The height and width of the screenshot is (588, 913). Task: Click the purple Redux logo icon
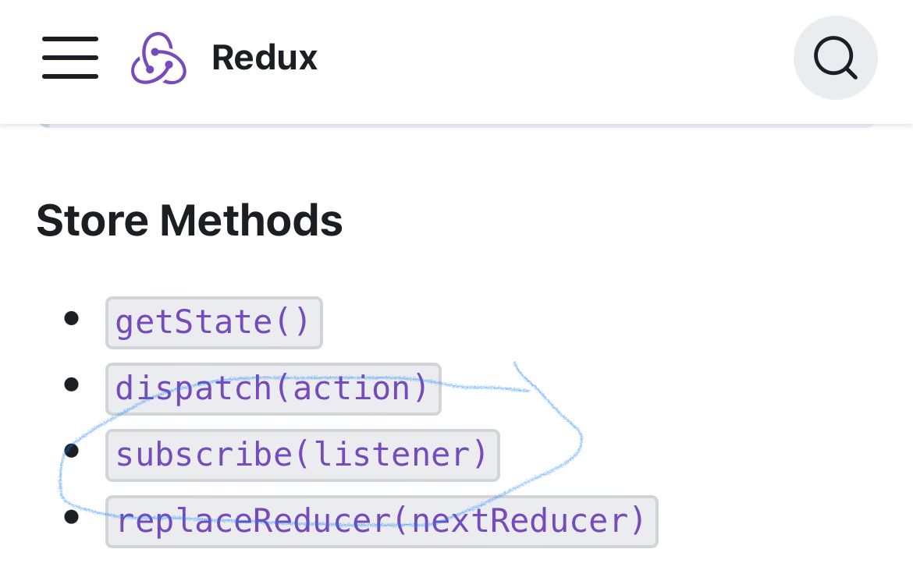pos(158,58)
